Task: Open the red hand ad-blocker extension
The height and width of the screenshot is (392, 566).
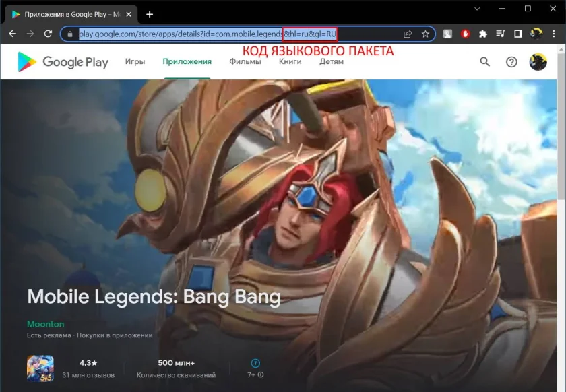Action: [465, 34]
